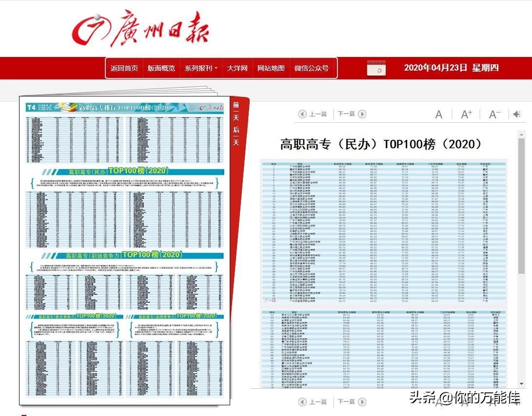Open the calendar date picker icon
532x416 pixels.
pos(376,68)
